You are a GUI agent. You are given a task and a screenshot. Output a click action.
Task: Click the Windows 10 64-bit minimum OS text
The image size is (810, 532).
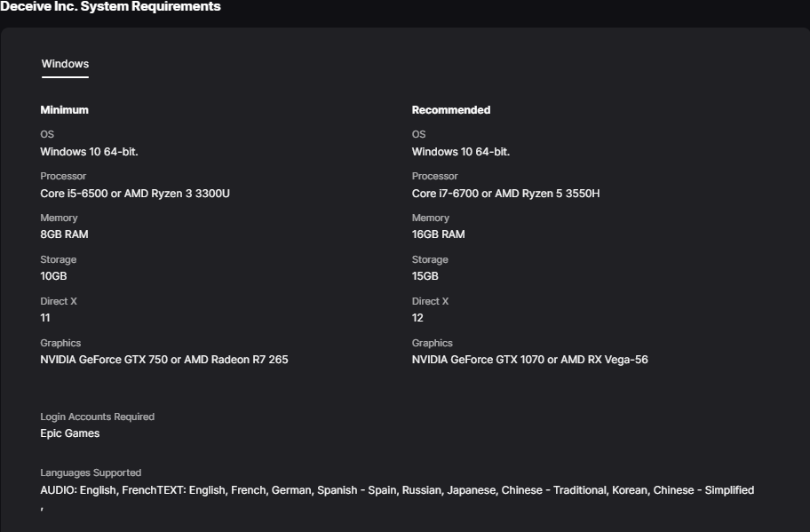[x=89, y=152]
